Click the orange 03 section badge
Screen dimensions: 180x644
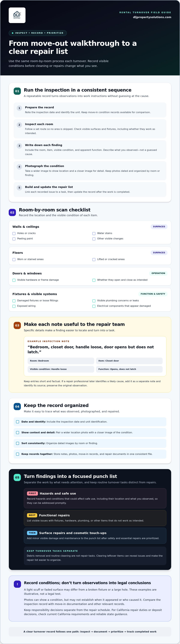[x=17, y=325]
